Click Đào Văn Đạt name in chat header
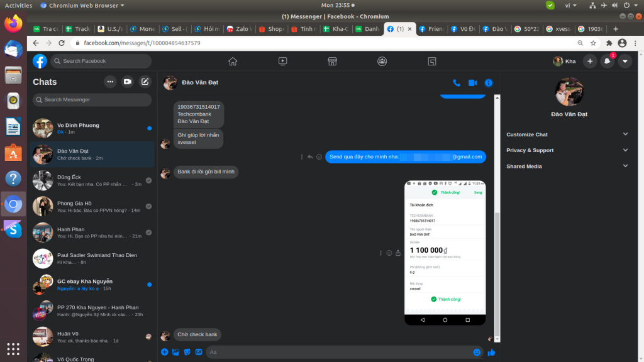 200,82
